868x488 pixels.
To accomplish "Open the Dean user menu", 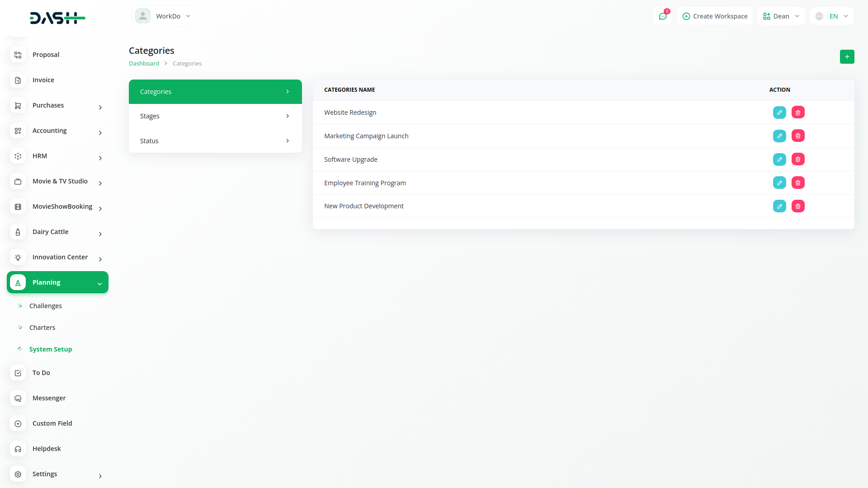I will point(781,16).
